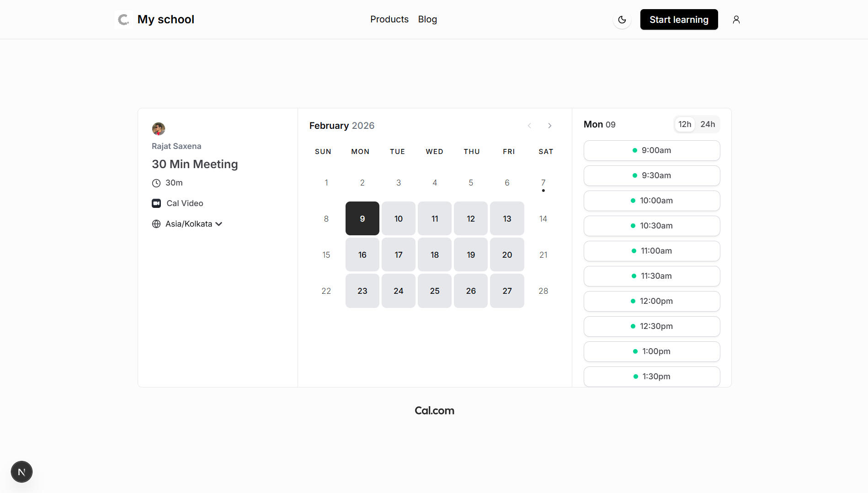Click the Cal Video camera icon

[x=156, y=203]
